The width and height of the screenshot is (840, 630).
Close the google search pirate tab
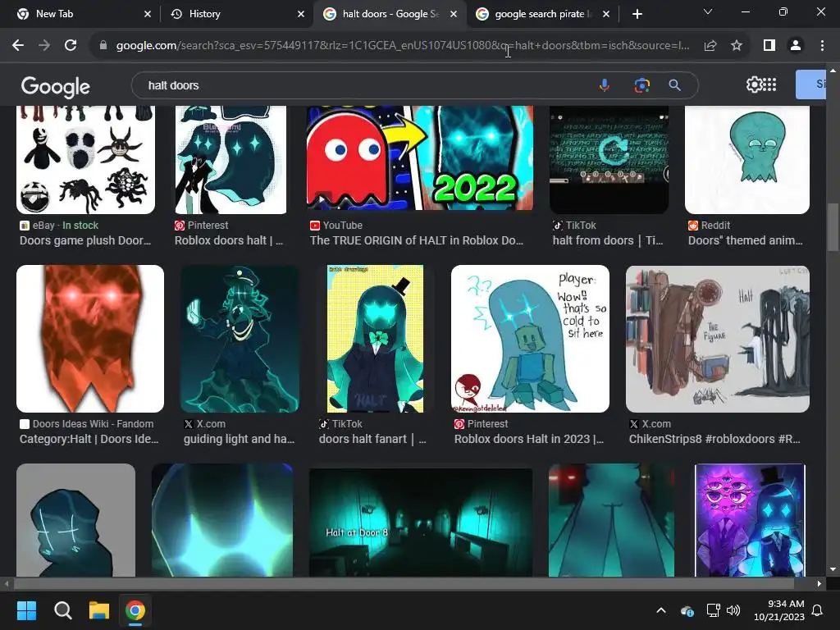point(606,14)
